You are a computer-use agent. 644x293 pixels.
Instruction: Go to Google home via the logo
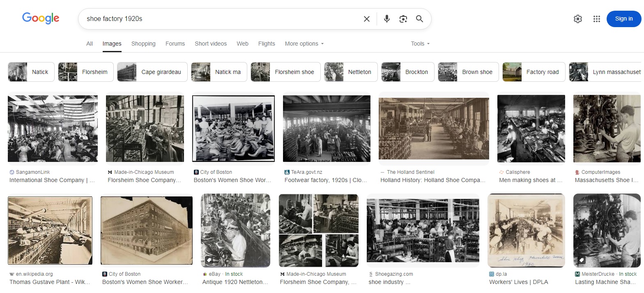(41, 18)
